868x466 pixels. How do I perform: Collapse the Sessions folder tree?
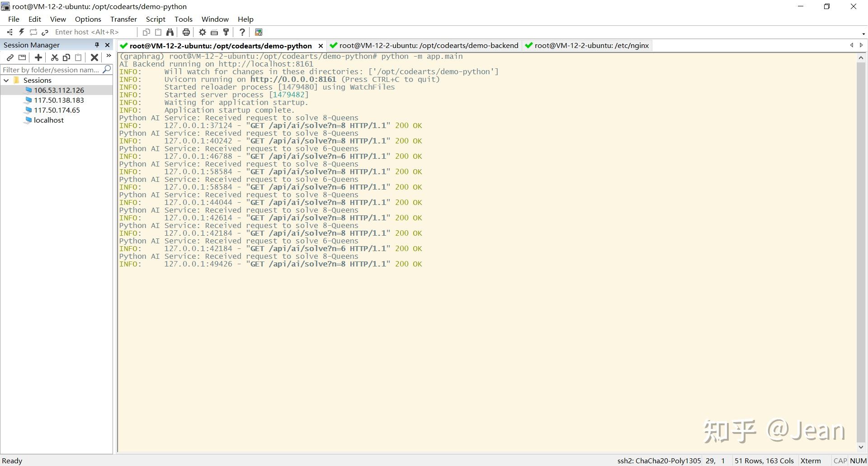pyautogui.click(x=6, y=80)
